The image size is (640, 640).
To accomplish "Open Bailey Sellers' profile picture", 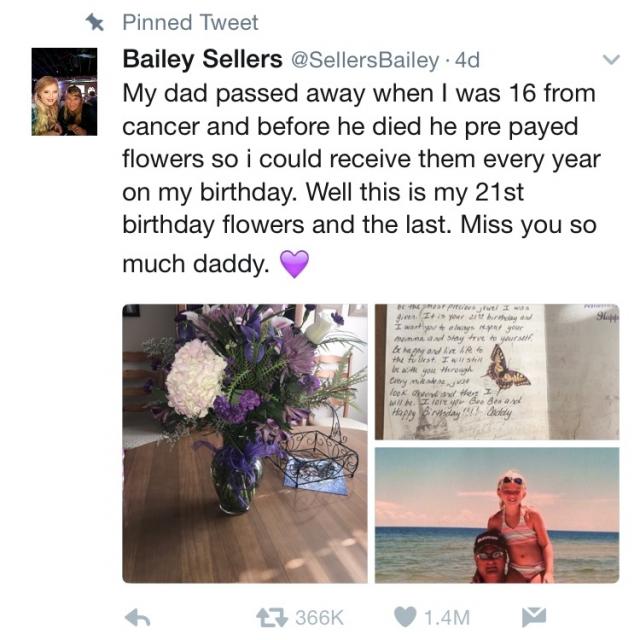I will tap(64, 91).
